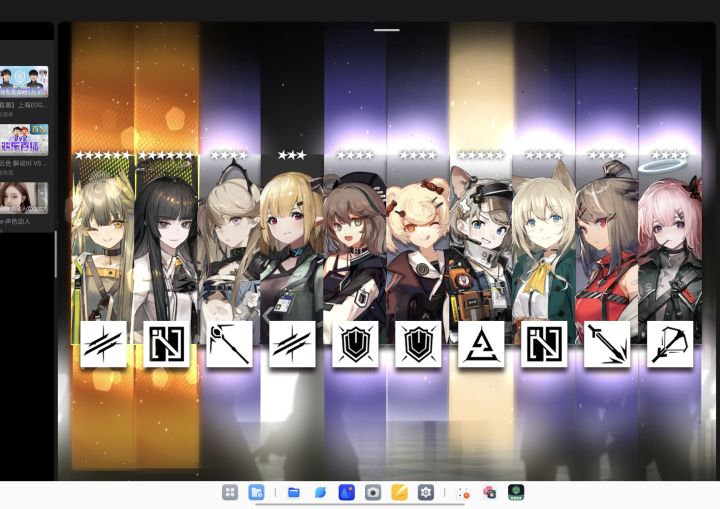Open the '声色迫人' video title link

pyautogui.click(x=15, y=221)
